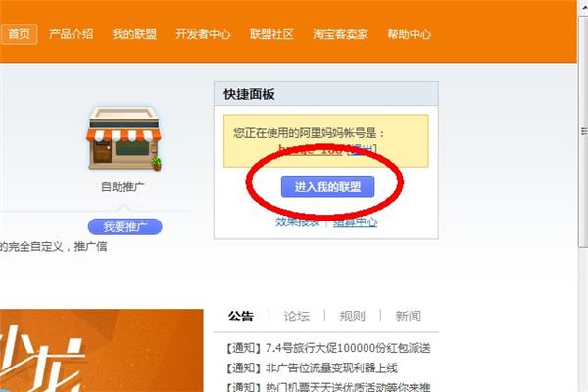Viewport: 588px width, 392px height.
Task: Open 产品介绍 in the navigation bar
Action: [71, 34]
